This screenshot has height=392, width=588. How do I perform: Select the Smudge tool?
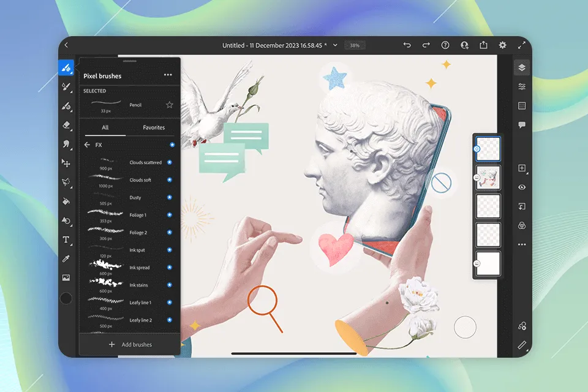(x=66, y=144)
